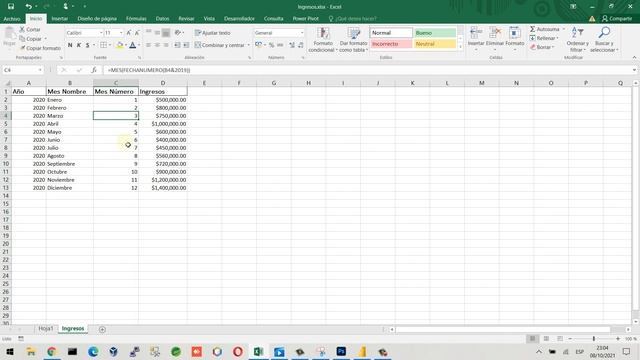Cut the selection with Cortar
This screenshot has width=640, height=360.
pyautogui.click(x=30, y=29)
